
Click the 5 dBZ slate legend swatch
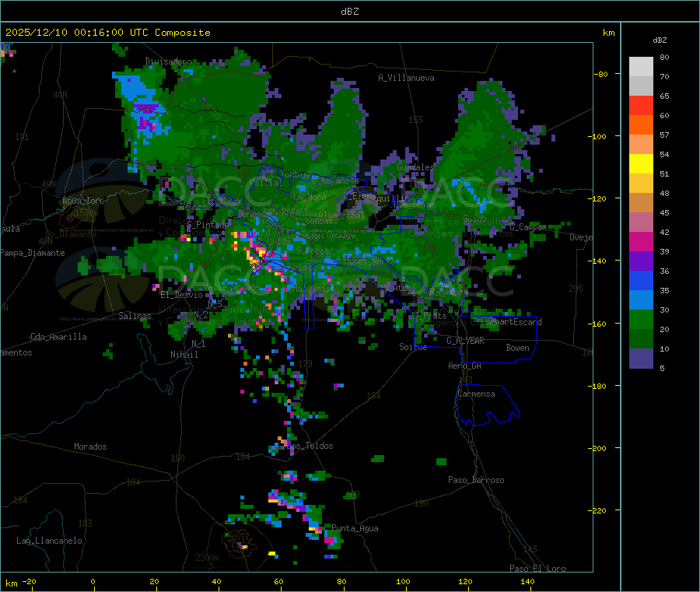(641, 359)
